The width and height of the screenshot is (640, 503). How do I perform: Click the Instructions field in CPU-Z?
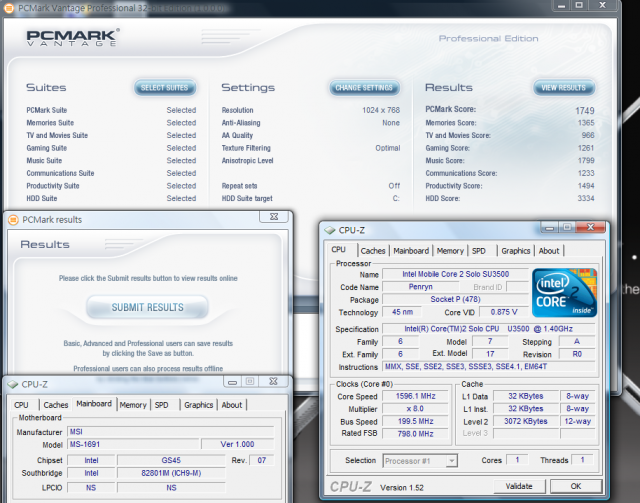point(489,367)
